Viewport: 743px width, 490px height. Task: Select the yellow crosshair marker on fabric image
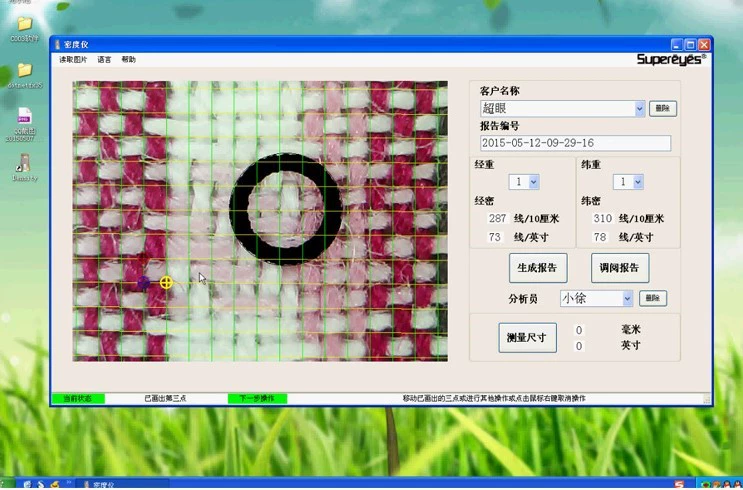[x=166, y=283]
